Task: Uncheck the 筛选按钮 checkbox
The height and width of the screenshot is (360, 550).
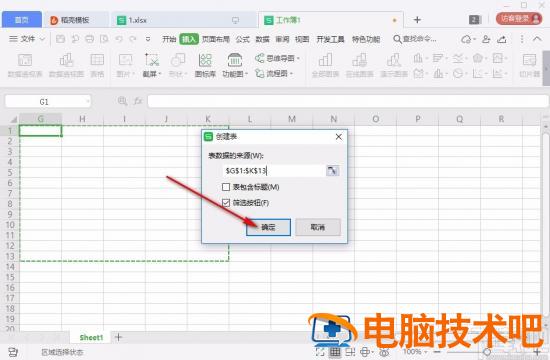Action: 226,203
